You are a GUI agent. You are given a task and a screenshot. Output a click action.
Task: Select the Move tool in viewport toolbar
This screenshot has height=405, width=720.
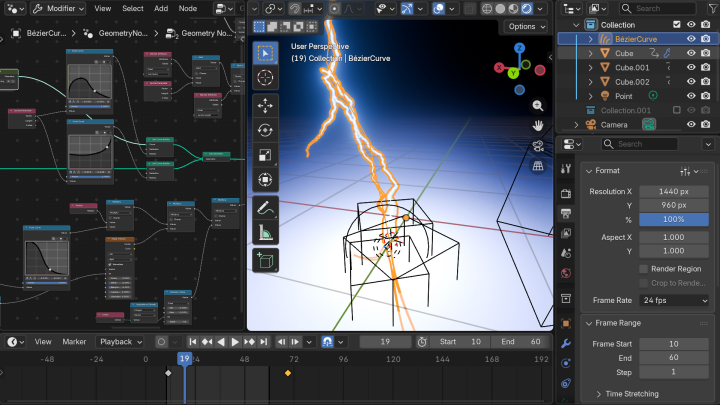click(265, 105)
